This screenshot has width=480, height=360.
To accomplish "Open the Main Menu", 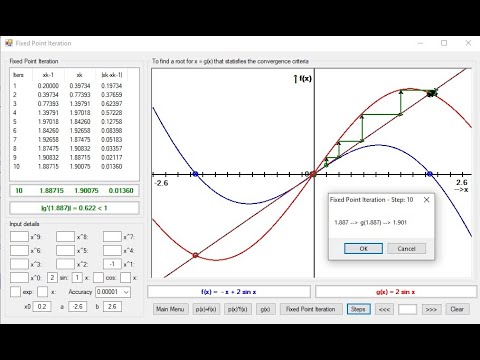I will 170,309.
